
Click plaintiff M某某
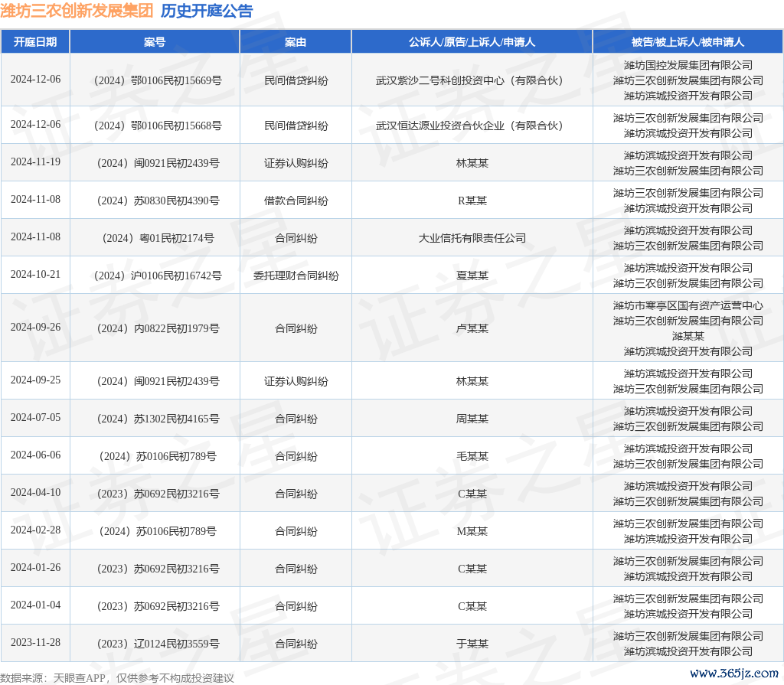click(472, 531)
